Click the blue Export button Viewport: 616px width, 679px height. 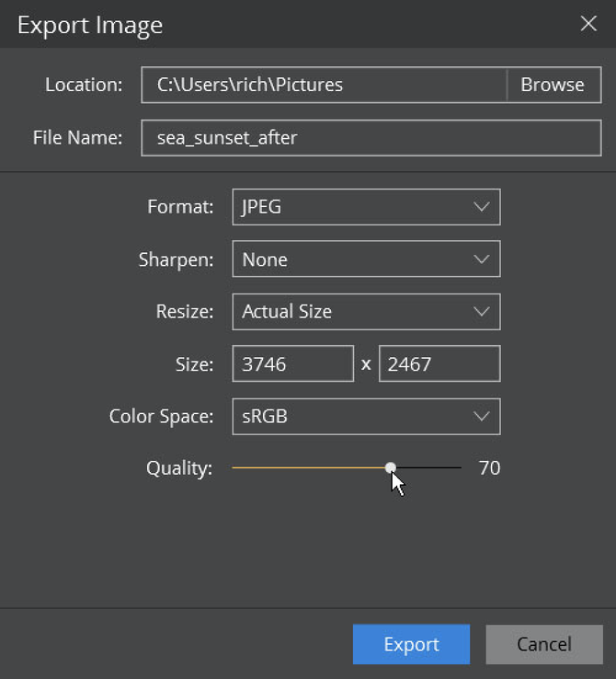[411, 644]
